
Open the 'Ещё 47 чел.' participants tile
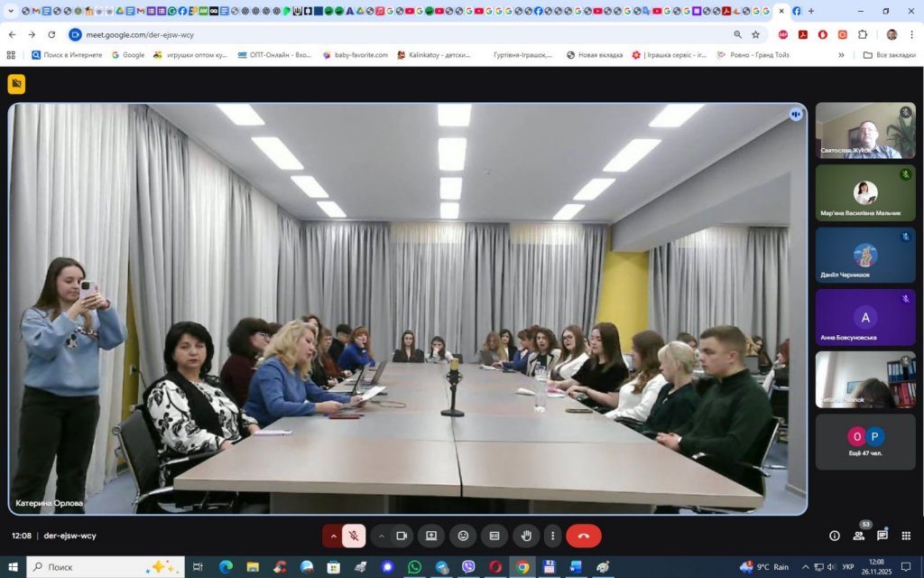coord(865,442)
